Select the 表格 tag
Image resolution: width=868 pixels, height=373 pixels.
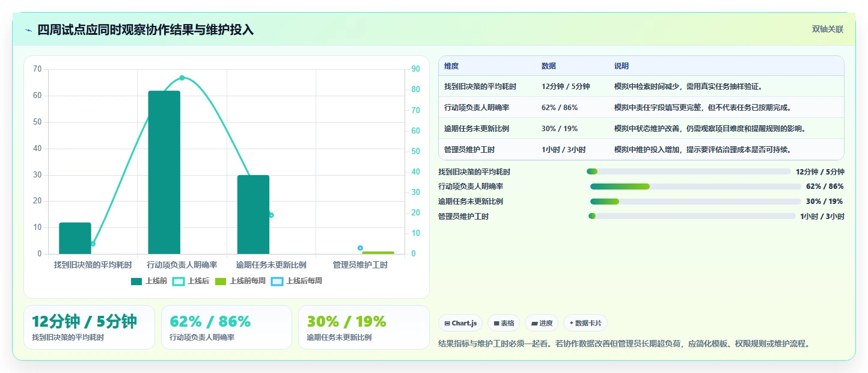coord(504,323)
